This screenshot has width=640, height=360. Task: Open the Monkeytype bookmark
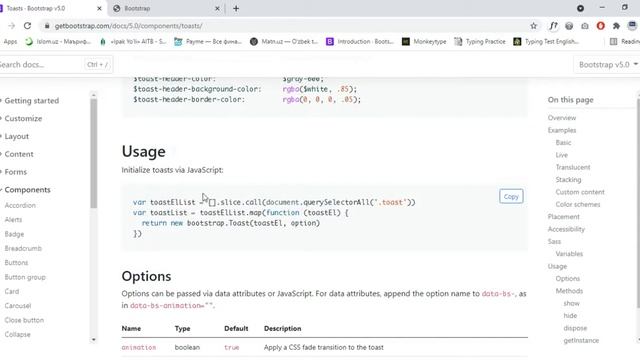click(424, 41)
